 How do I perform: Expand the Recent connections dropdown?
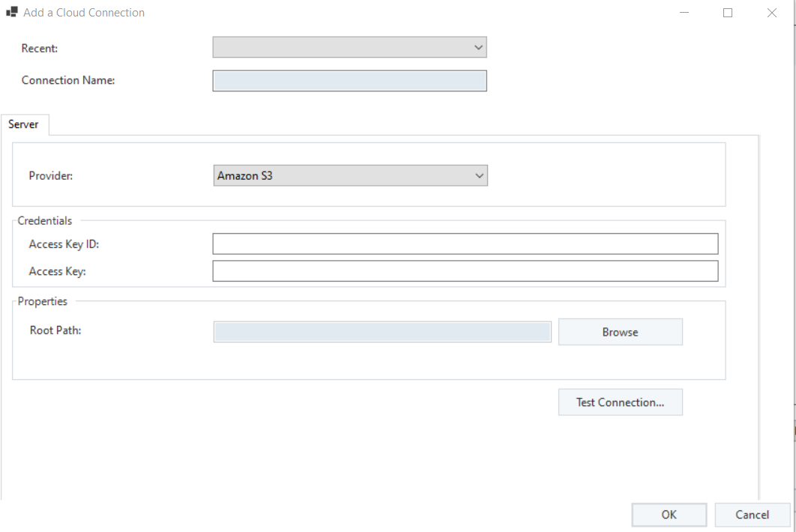point(349,48)
